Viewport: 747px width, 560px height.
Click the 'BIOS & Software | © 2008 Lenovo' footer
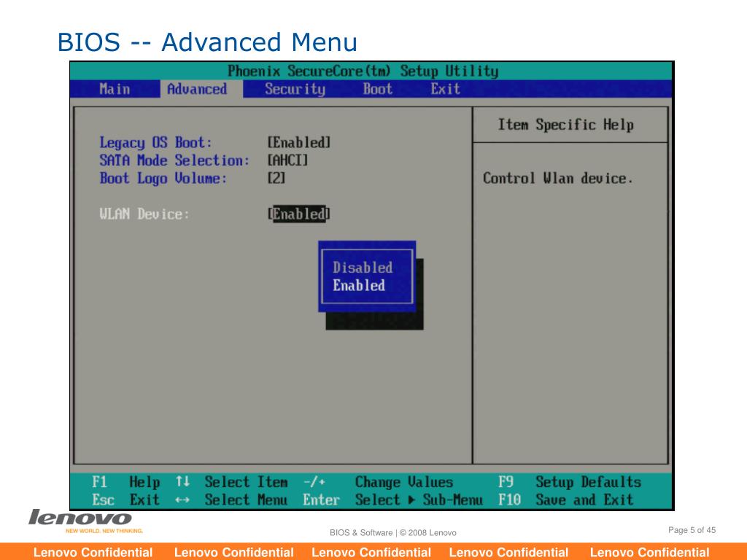pos(393,533)
